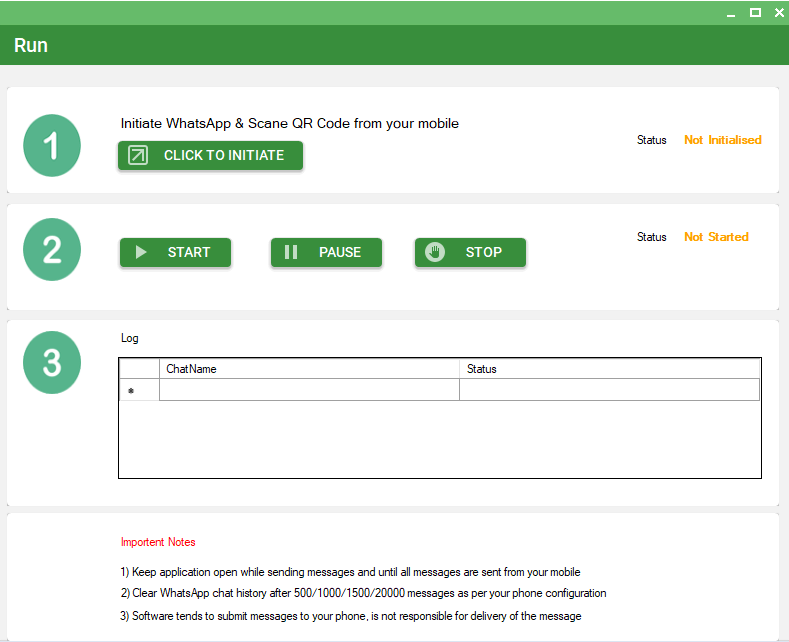Click the Status column header in the log

coord(609,369)
